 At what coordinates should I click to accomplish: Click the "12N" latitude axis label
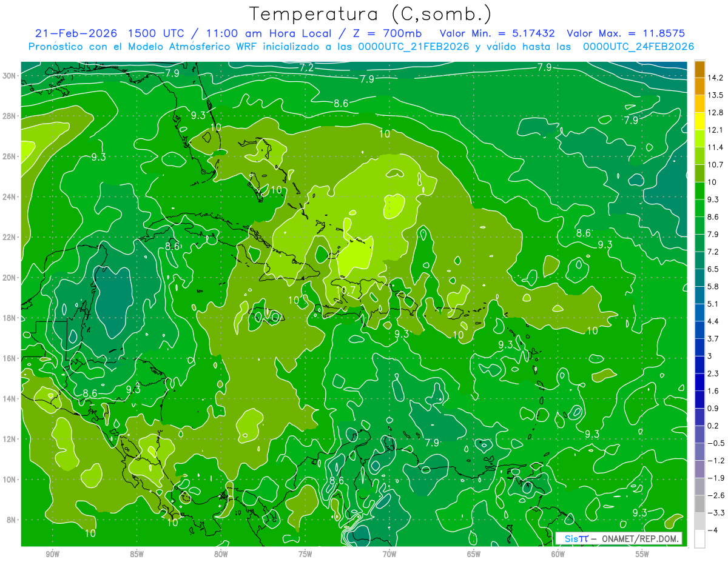[x=10, y=439]
